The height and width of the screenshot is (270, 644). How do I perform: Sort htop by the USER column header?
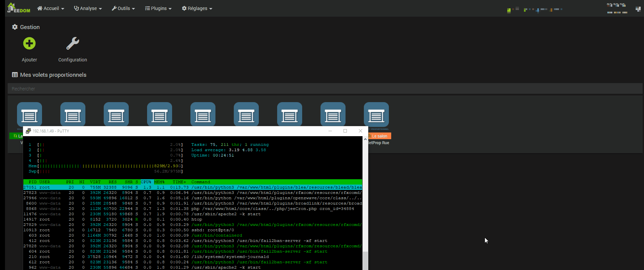pyautogui.click(x=45, y=182)
